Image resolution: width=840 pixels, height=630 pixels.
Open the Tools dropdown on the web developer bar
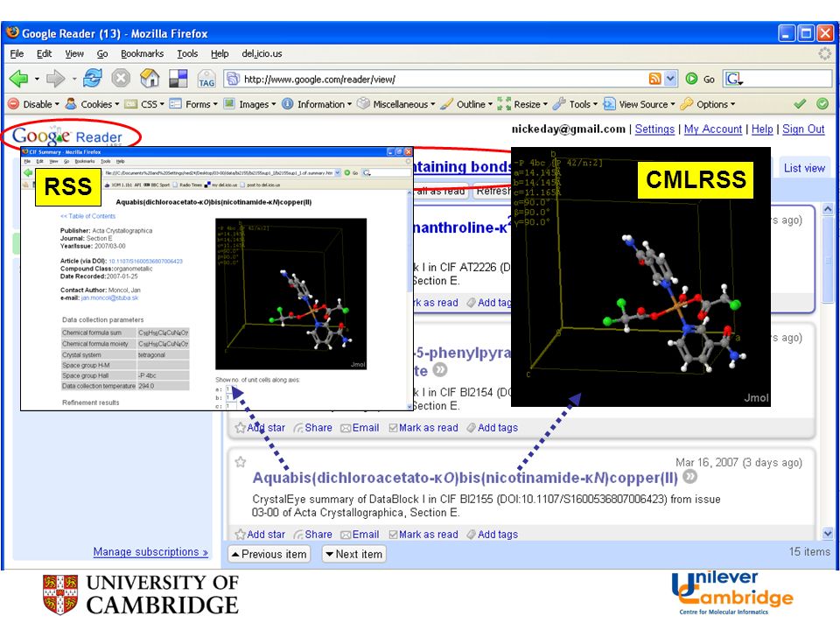pos(576,104)
